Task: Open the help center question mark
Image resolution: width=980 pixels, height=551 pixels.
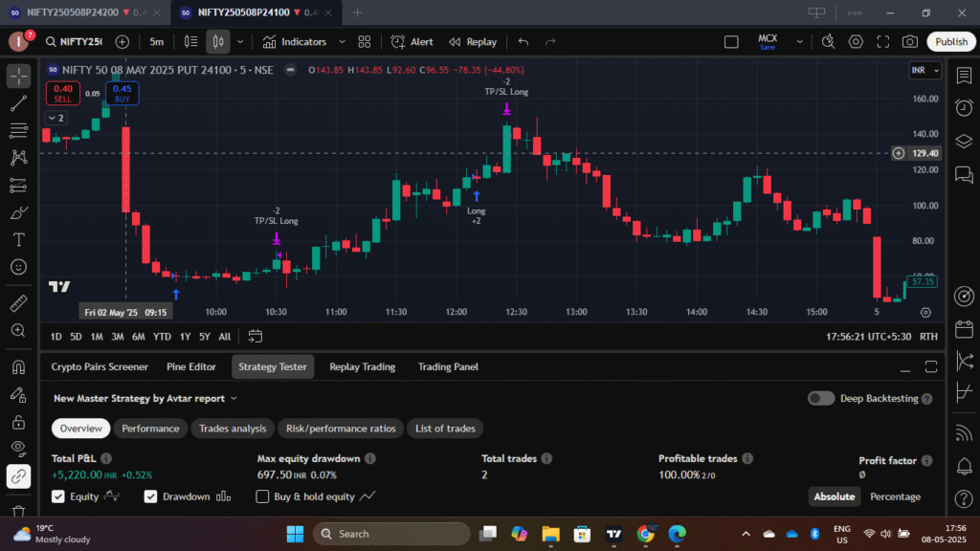Action: click(964, 498)
